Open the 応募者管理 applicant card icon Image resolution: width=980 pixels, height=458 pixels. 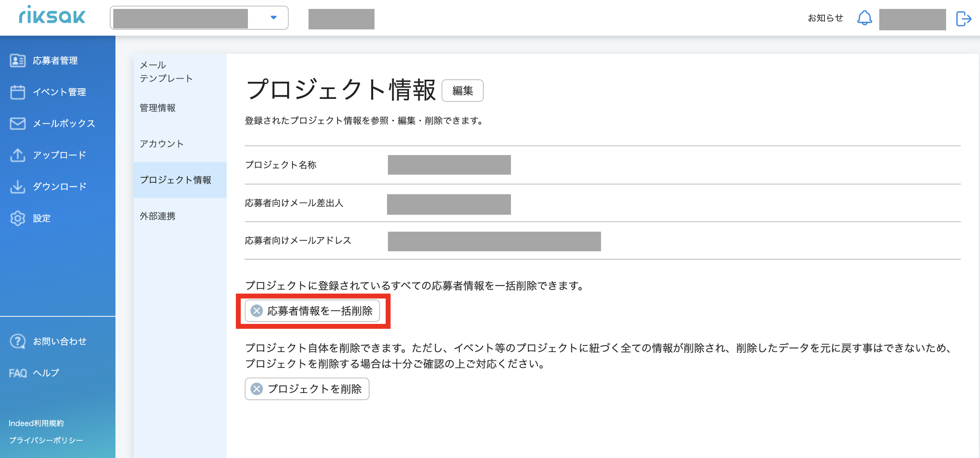click(17, 60)
